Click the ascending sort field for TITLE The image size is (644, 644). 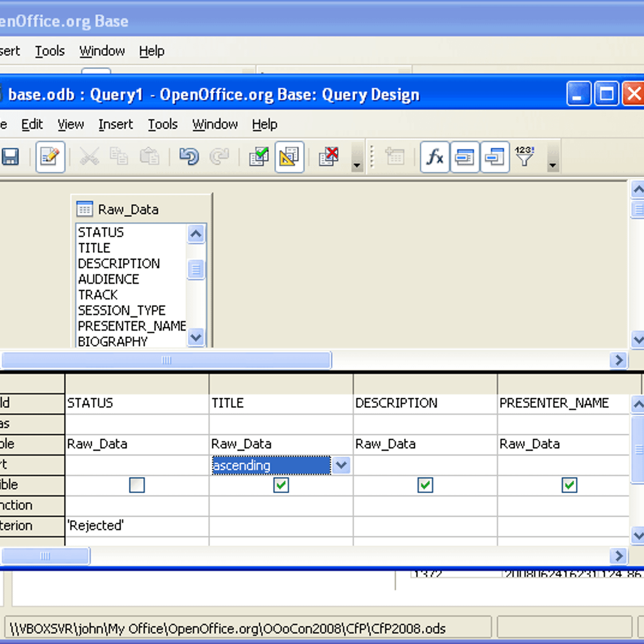[x=272, y=465]
